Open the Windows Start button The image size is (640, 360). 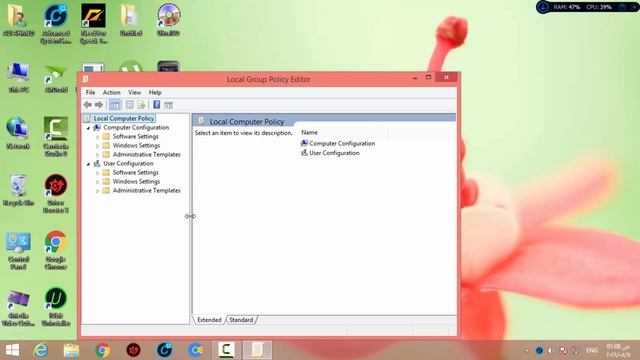point(12,350)
